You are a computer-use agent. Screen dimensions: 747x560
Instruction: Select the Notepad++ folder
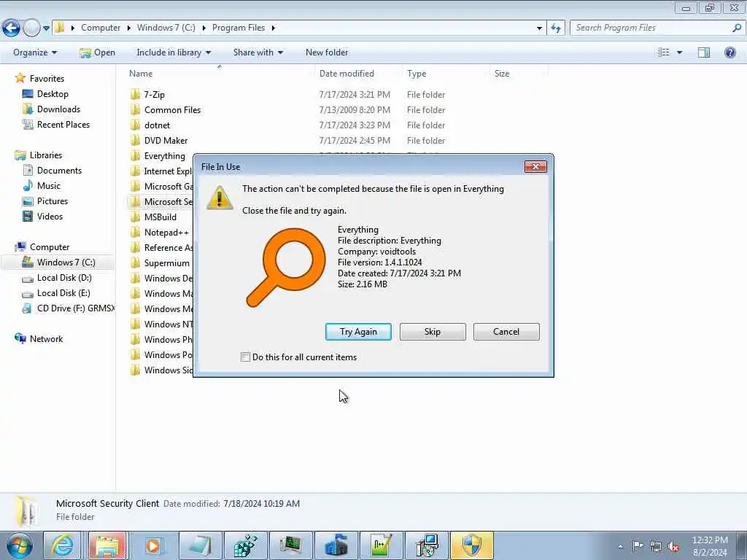tap(166, 233)
